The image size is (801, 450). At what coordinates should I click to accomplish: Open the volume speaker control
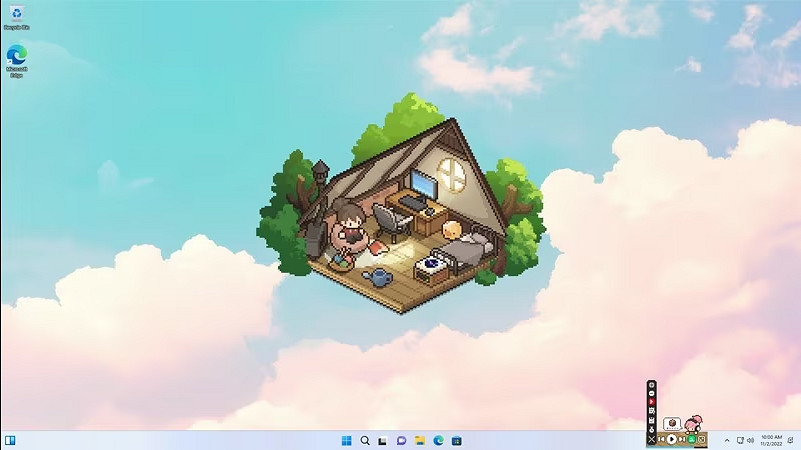click(x=750, y=440)
